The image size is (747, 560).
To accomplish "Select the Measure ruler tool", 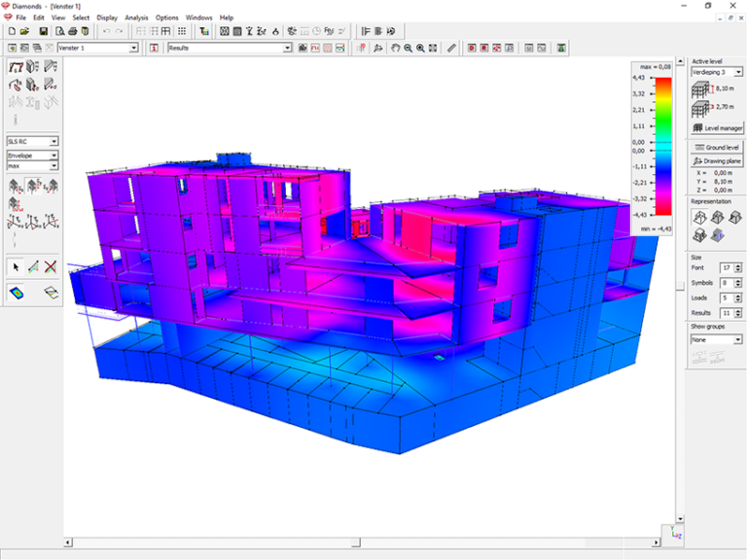I will (451, 48).
